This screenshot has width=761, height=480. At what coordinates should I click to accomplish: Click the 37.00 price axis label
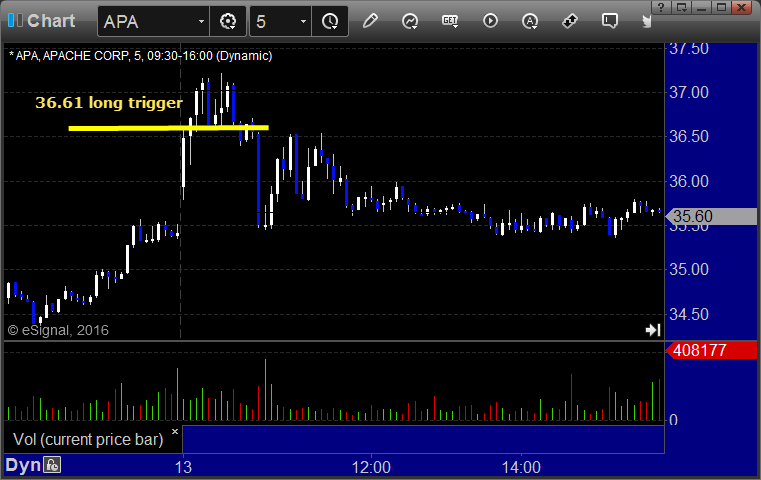(689, 92)
